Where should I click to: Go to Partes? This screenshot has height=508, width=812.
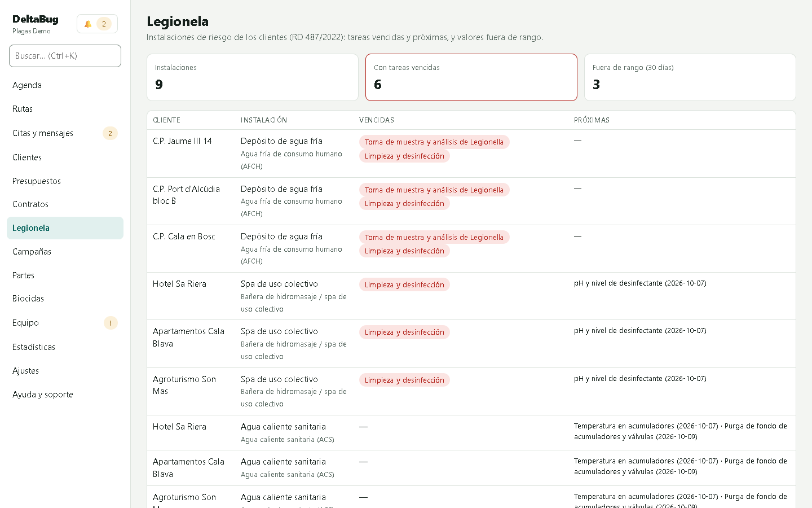click(x=65, y=275)
